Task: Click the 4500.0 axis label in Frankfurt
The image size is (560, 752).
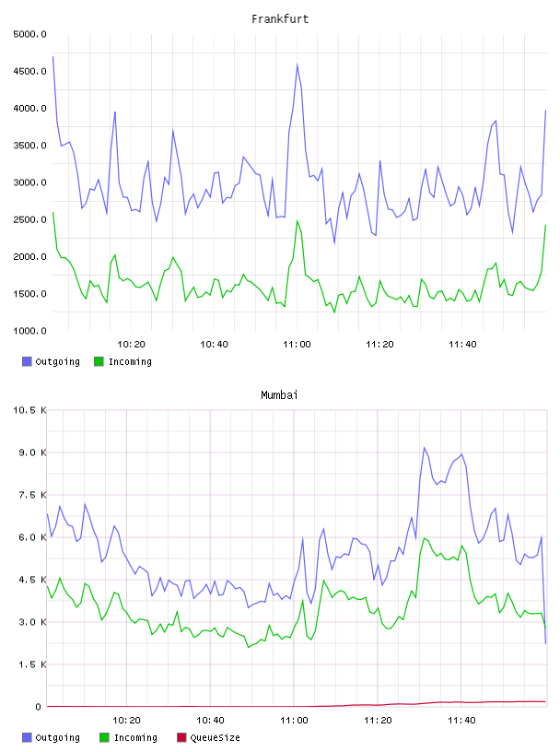Action: coord(29,72)
